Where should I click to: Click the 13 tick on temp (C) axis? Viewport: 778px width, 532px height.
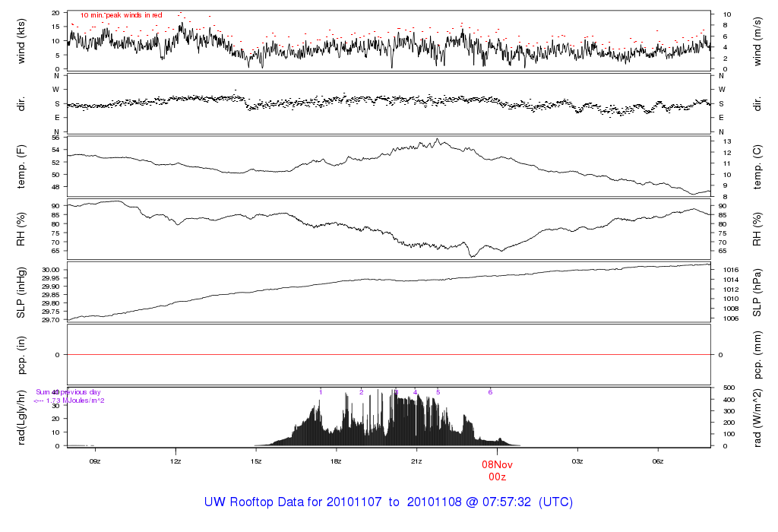[727, 141]
